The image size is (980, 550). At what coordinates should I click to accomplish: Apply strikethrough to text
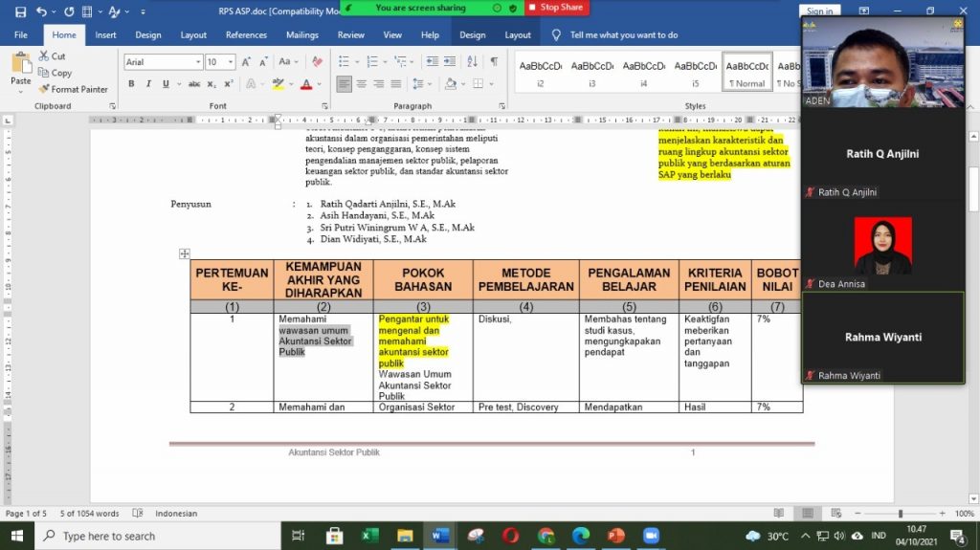[194, 84]
